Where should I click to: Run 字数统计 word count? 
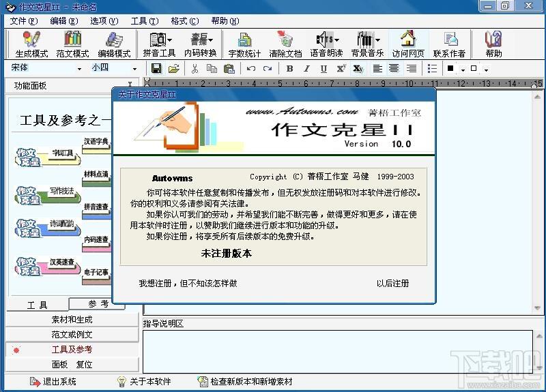click(244, 44)
